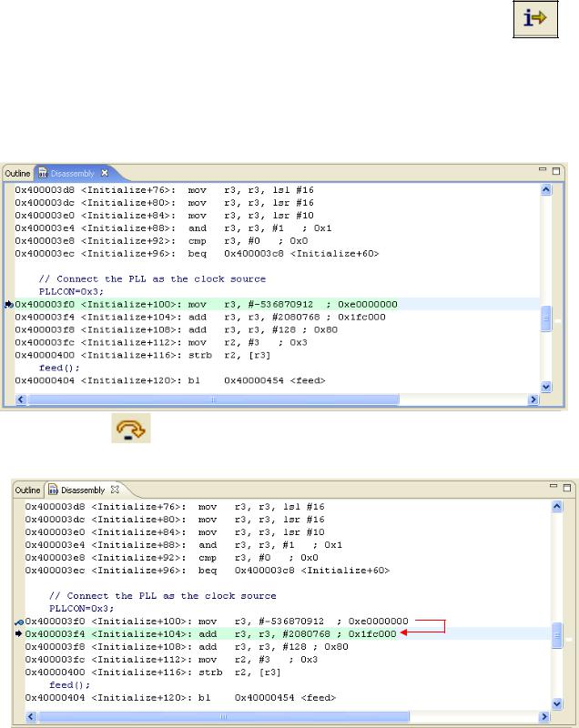
Task: Close the upper Disassembly tab
Action: tap(105, 173)
